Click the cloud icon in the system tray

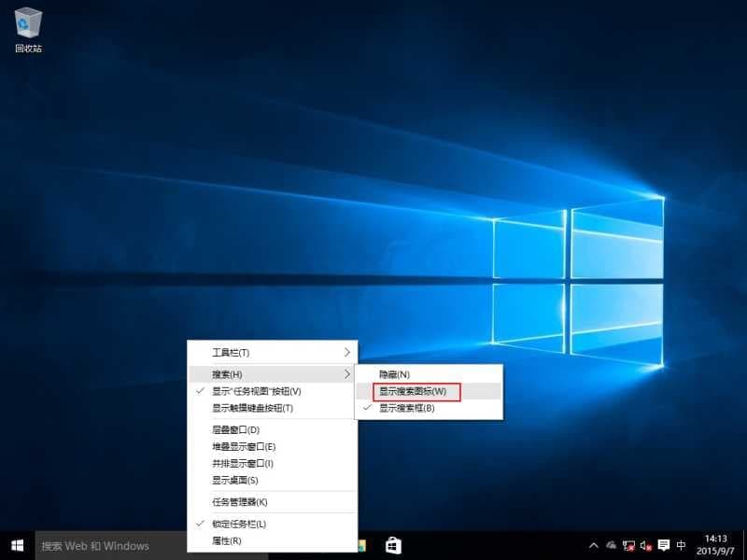pyautogui.click(x=611, y=545)
